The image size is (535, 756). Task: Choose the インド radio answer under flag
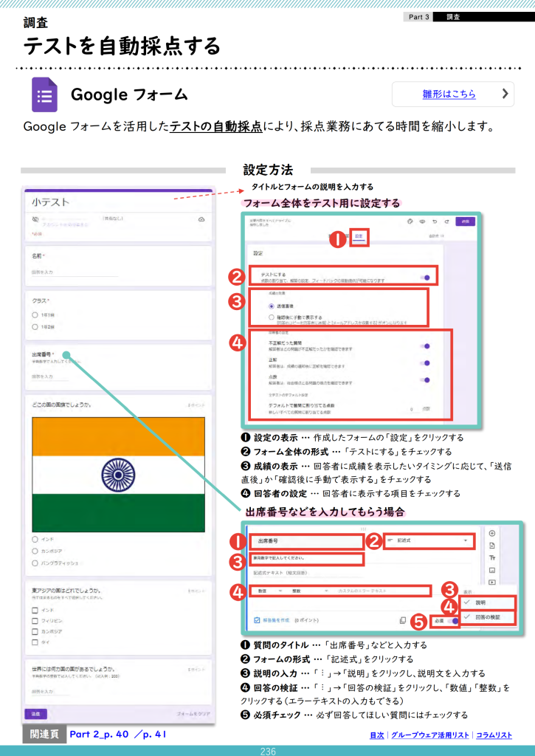(35, 540)
